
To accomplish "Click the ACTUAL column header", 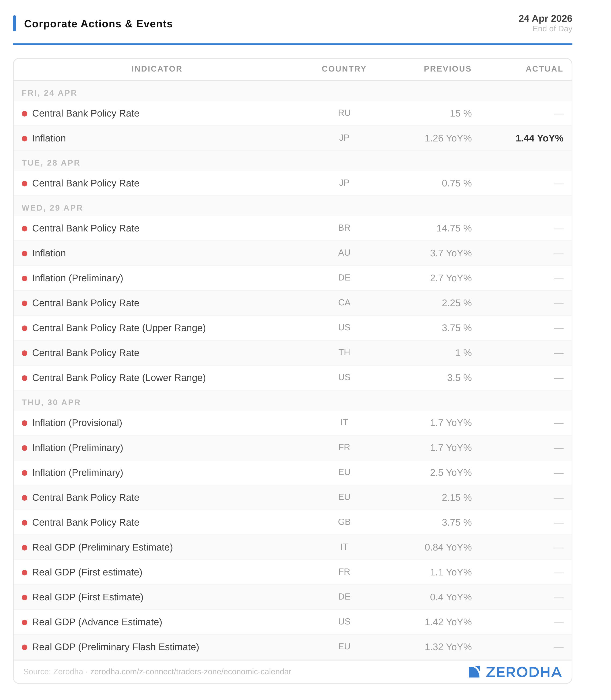I will pos(544,69).
